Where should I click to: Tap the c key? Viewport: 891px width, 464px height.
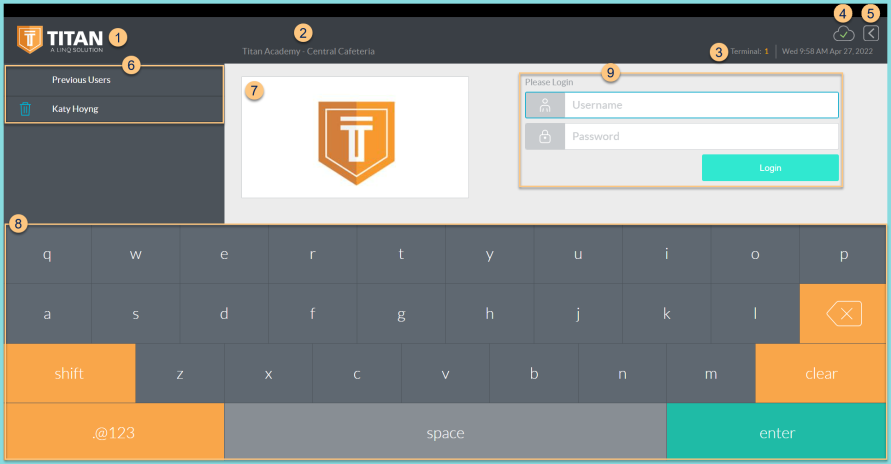click(x=357, y=373)
